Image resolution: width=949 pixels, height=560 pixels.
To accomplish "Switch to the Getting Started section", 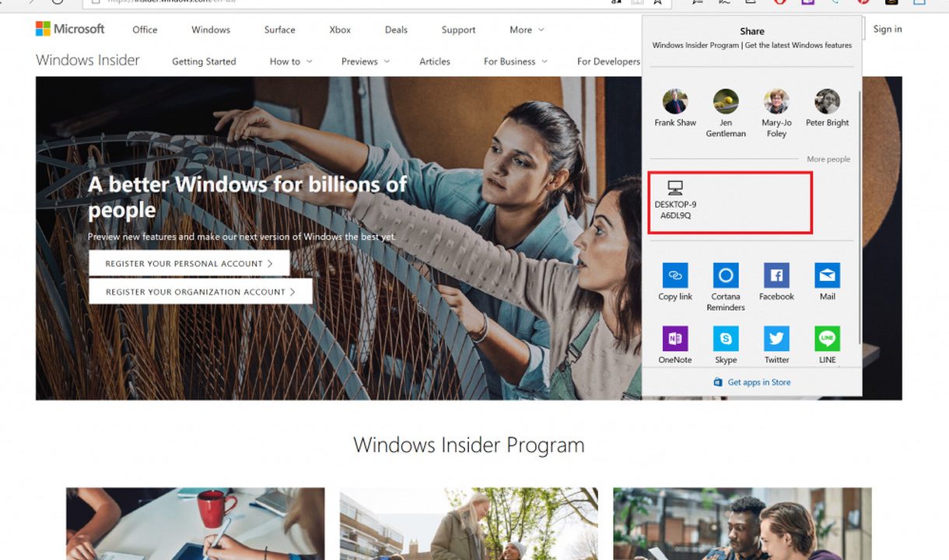I will coord(204,61).
